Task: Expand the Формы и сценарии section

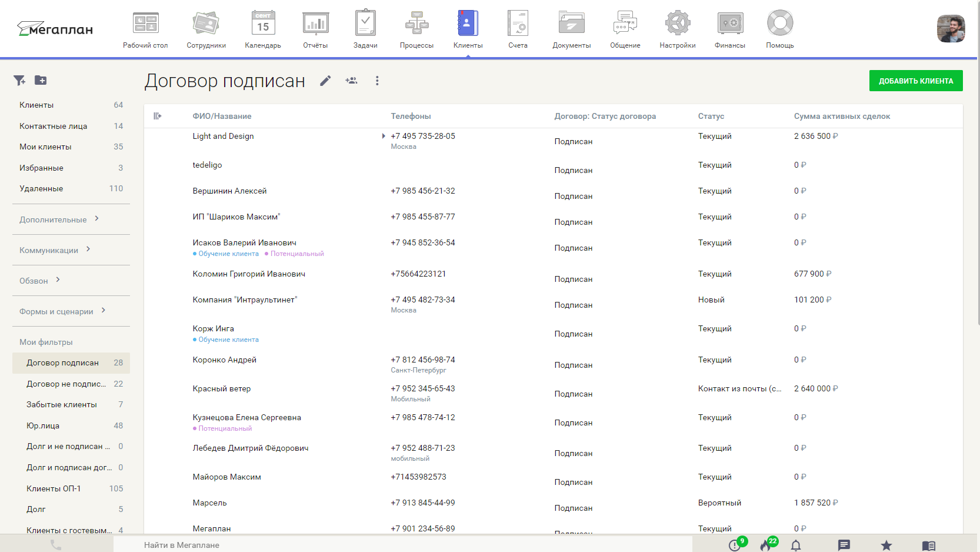Action: pos(62,311)
